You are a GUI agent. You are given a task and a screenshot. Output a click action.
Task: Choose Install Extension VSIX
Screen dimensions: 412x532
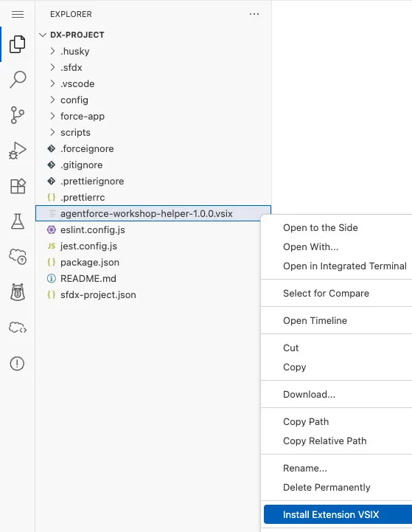pyautogui.click(x=338, y=514)
